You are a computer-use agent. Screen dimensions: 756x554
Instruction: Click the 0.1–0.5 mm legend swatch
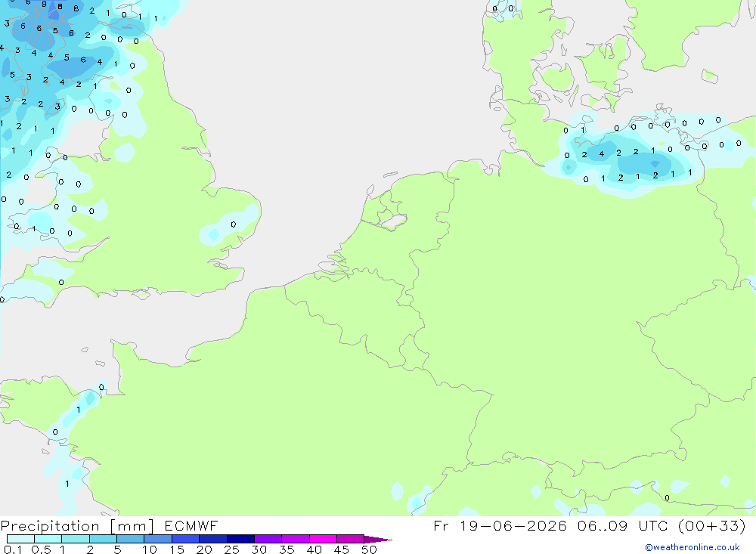(x=20, y=539)
